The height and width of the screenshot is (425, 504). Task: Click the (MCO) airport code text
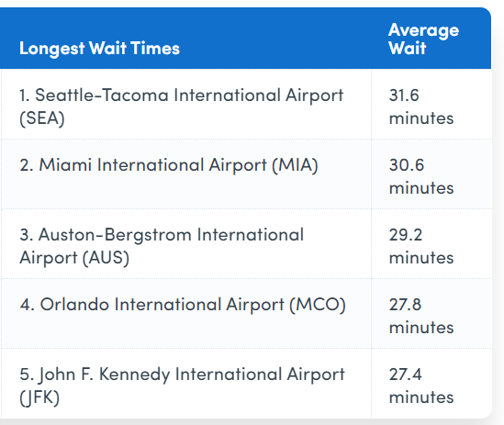coord(318,305)
